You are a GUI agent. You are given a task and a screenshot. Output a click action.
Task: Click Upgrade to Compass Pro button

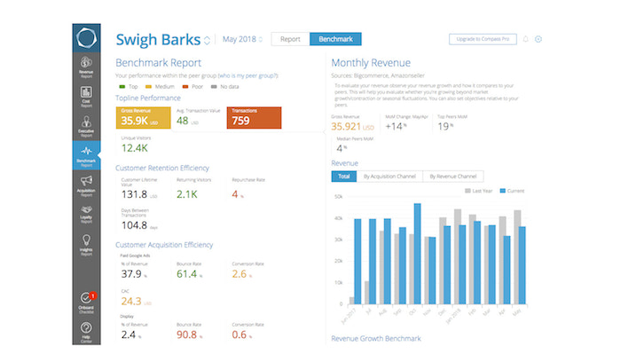click(483, 39)
